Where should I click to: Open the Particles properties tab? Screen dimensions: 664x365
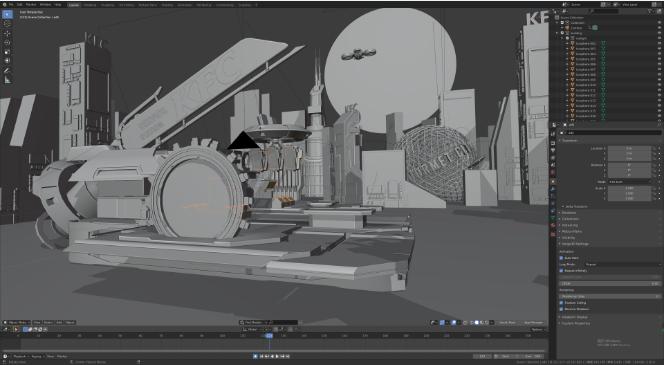553,196
